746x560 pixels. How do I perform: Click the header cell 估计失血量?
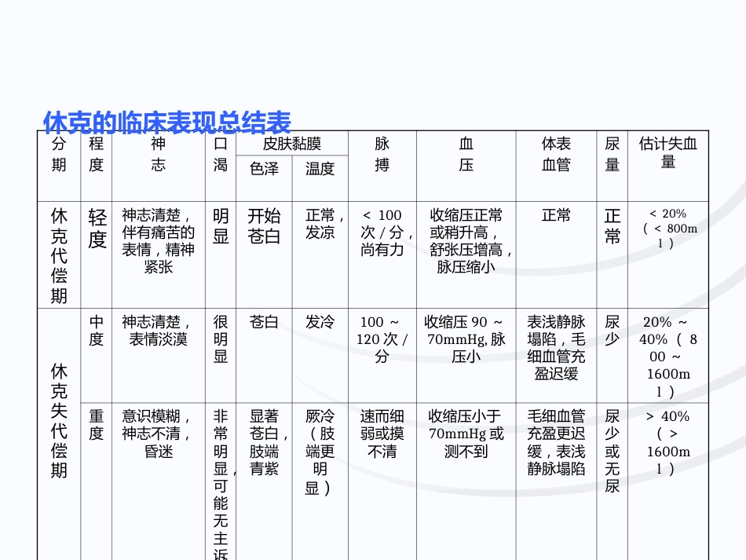[x=668, y=166]
